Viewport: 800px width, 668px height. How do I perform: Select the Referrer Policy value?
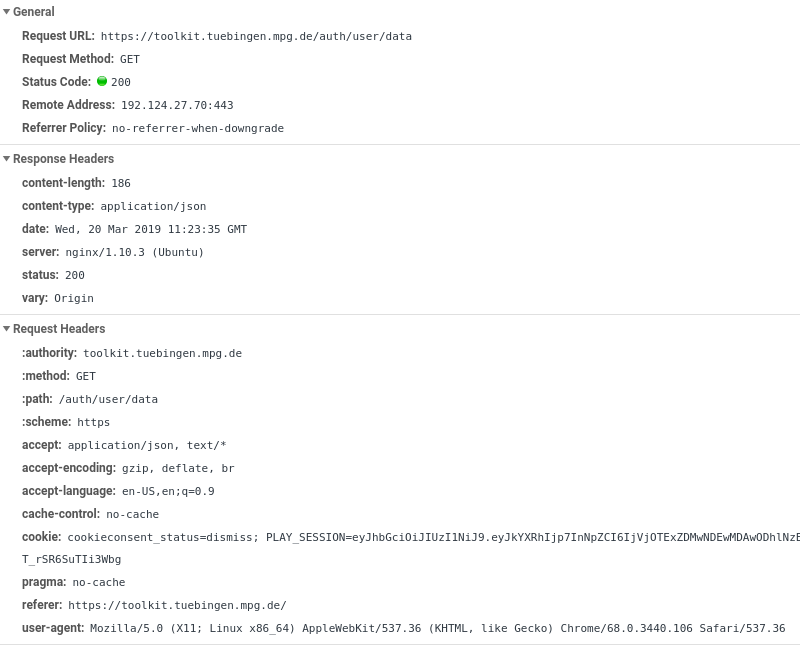pyautogui.click(x=197, y=128)
